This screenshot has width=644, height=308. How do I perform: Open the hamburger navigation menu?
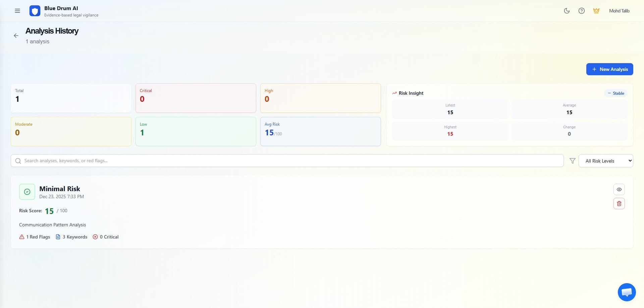pyautogui.click(x=17, y=11)
